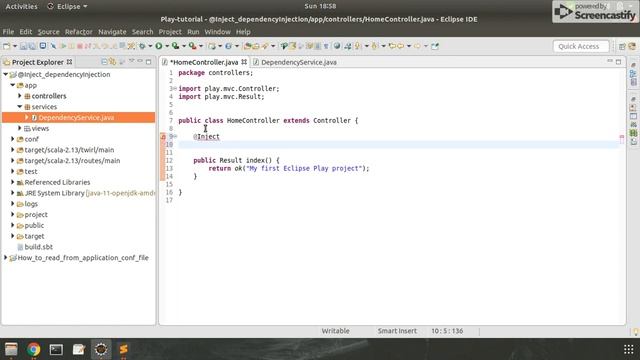Open the New wizard dropdown arrow
The width and height of the screenshot is (640, 360).
(15, 46)
